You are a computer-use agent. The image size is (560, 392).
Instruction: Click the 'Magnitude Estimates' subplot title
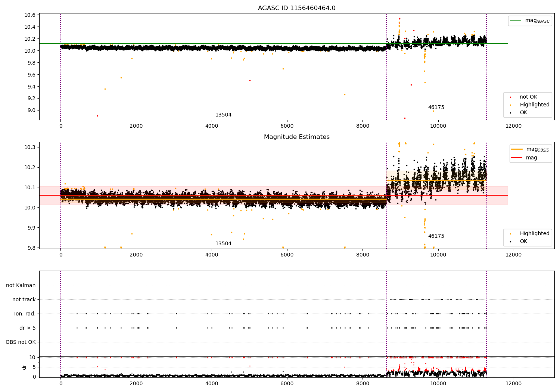pyautogui.click(x=296, y=137)
